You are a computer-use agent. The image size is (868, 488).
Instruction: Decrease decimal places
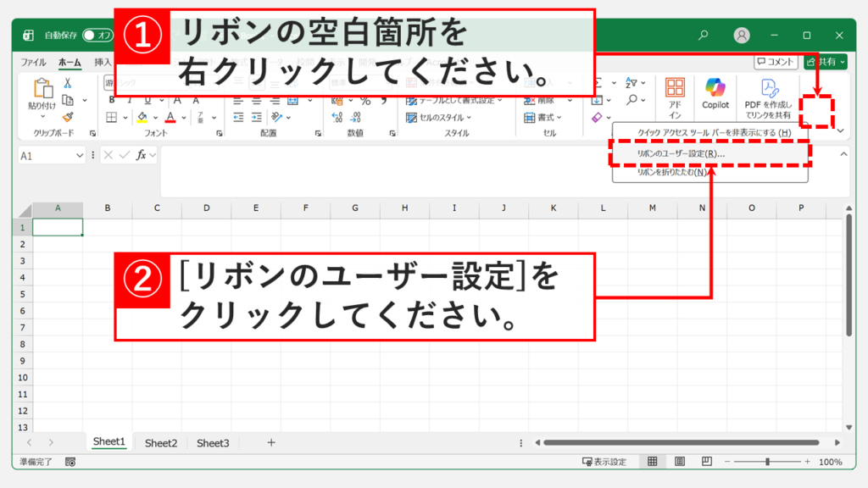click(356, 117)
